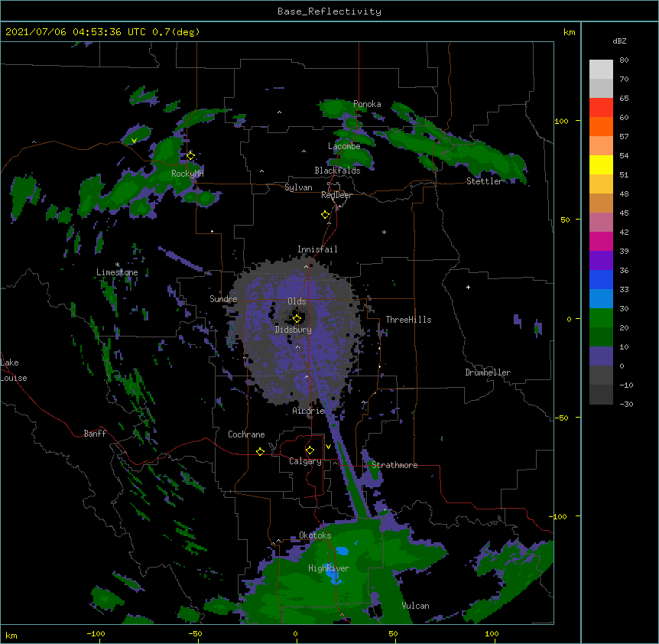Screen dimensions: 659x644
Task: Click the yellow 54 dBZ legend swatch
Action: click(x=601, y=164)
